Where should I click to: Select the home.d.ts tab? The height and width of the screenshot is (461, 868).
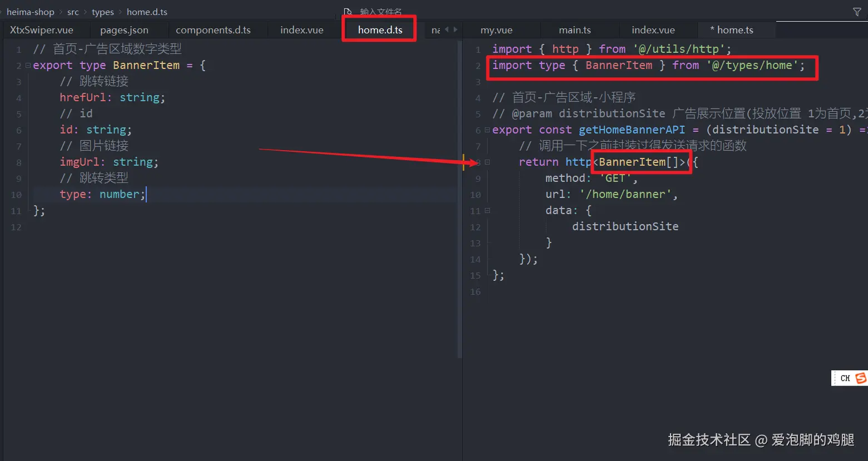(x=380, y=30)
